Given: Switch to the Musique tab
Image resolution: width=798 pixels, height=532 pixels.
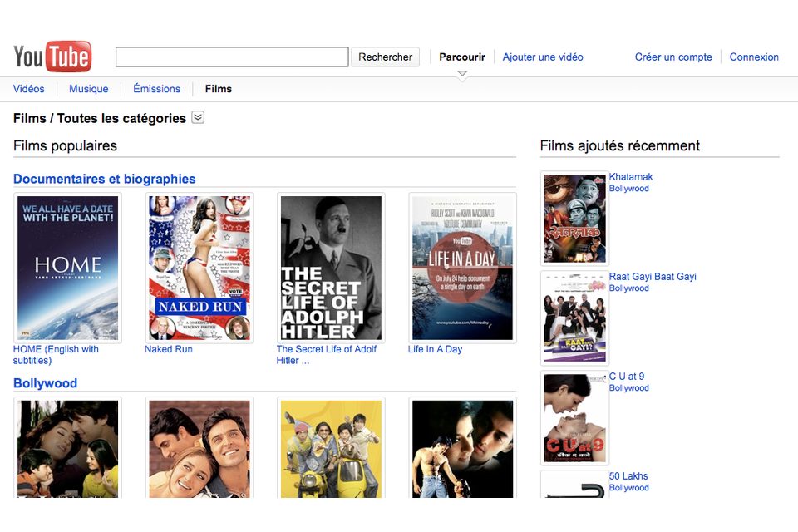Looking at the screenshot, I should click(89, 89).
